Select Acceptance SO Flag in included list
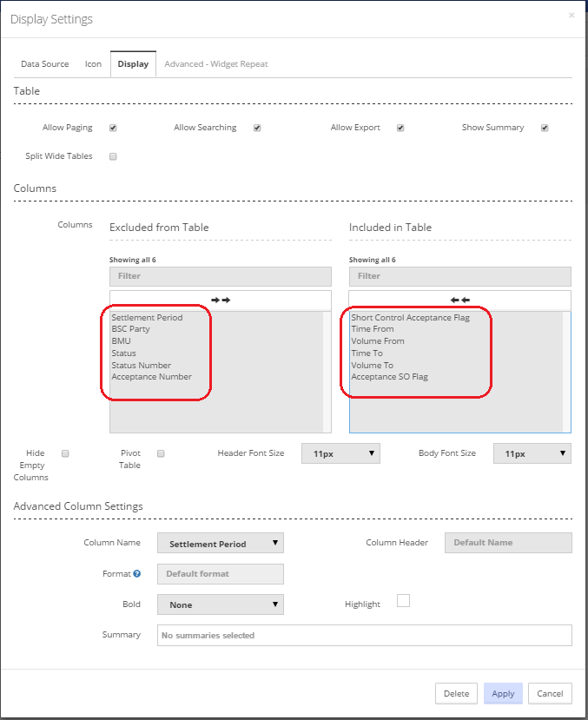Screen dimensions: 588x720 (x=389, y=377)
